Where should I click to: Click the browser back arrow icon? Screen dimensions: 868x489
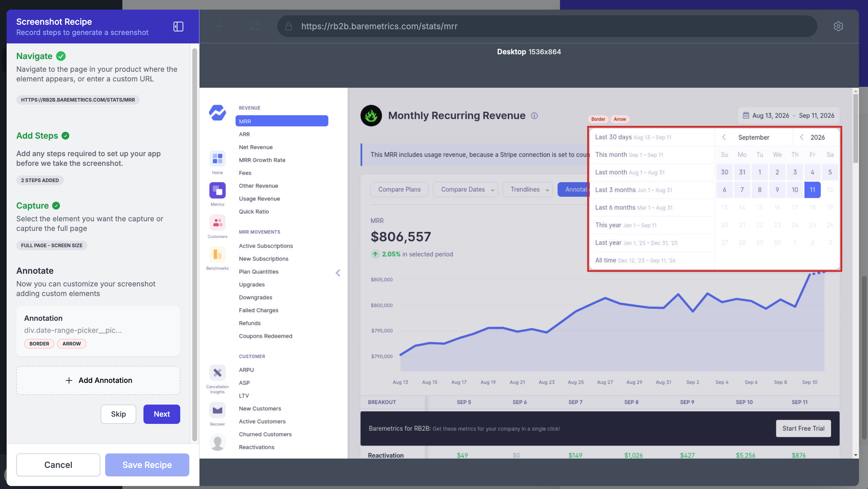(x=221, y=26)
